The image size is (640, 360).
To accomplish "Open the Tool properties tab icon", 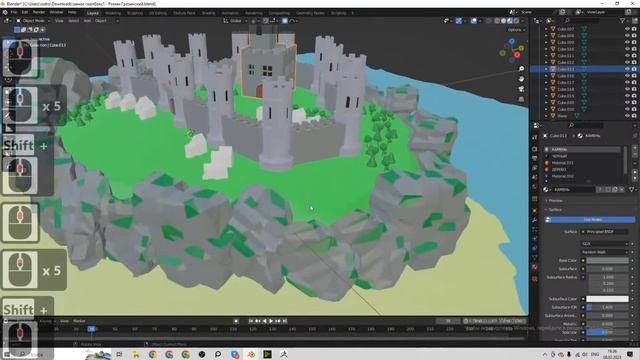I will point(535,138).
